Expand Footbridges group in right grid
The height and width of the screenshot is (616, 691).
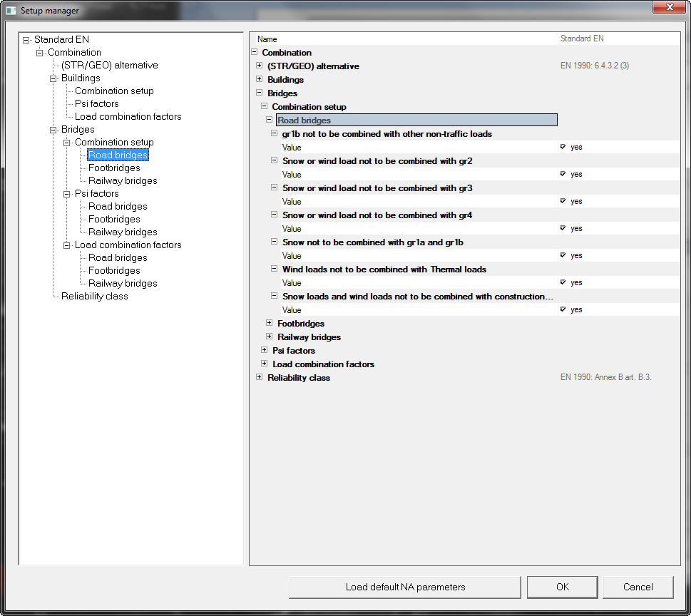pos(269,323)
